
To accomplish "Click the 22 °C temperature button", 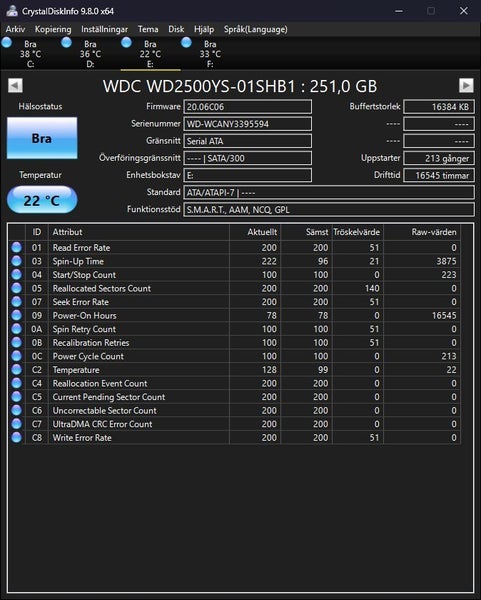I will [42, 200].
